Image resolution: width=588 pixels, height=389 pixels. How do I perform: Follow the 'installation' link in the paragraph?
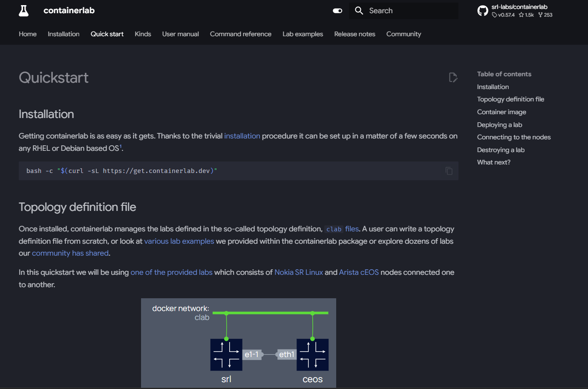coord(242,136)
